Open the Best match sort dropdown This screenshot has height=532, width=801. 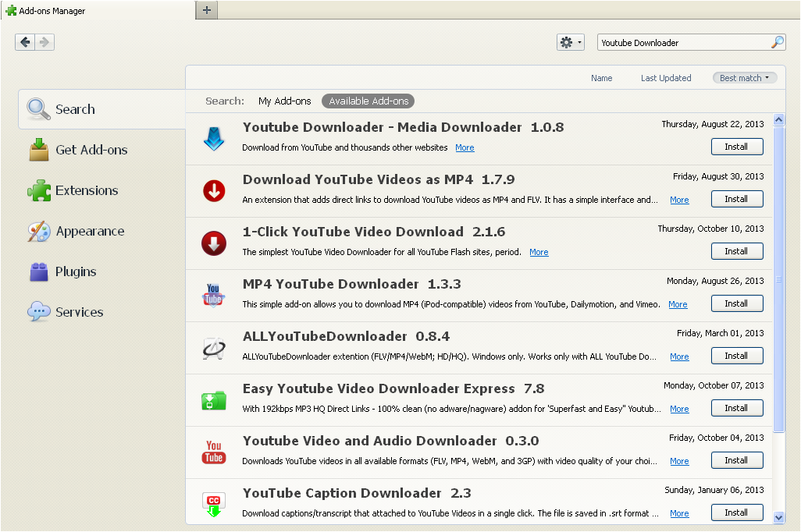[x=743, y=78]
